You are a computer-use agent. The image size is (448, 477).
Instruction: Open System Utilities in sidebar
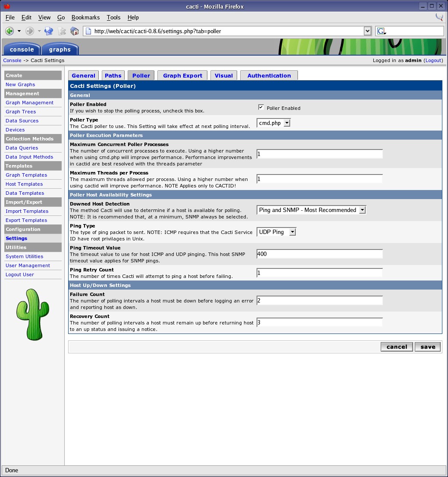click(x=24, y=256)
